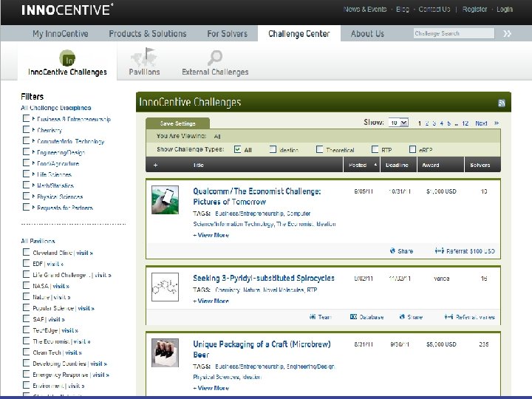Click the Login link
Image resolution: width=532 pixels, height=399 pixels.
[x=505, y=10]
